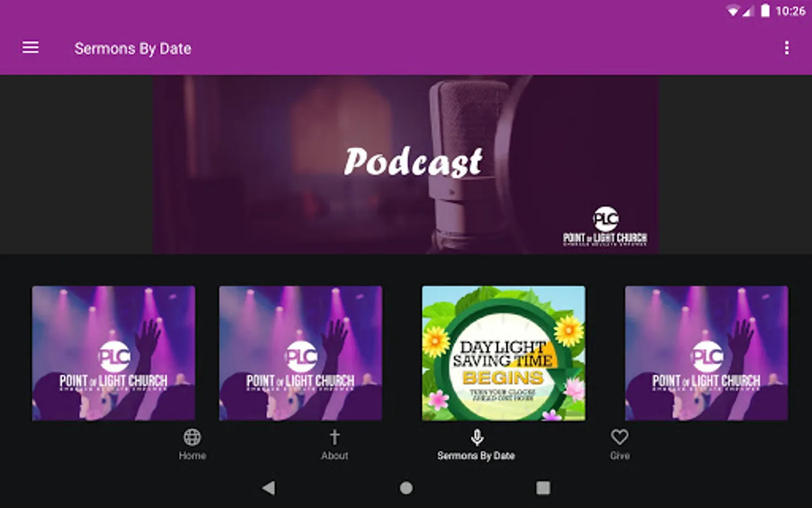The height and width of the screenshot is (508, 812).
Task: Open the hamburger navigation menu
Action: pyautogui.click(x=30, y=48)
